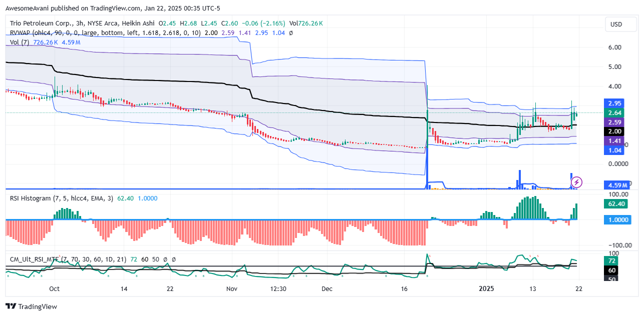Click the 4.00 price scale value
644x316 pixels.
click(614, 86)
